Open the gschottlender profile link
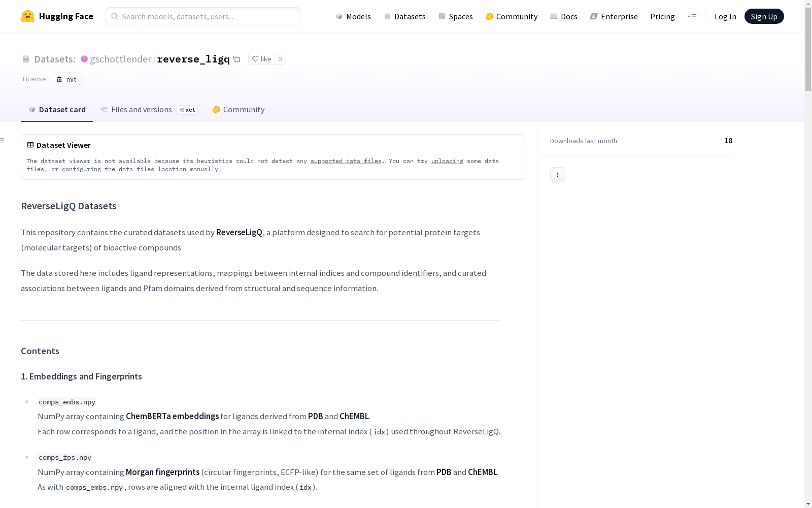 point(120,59)
